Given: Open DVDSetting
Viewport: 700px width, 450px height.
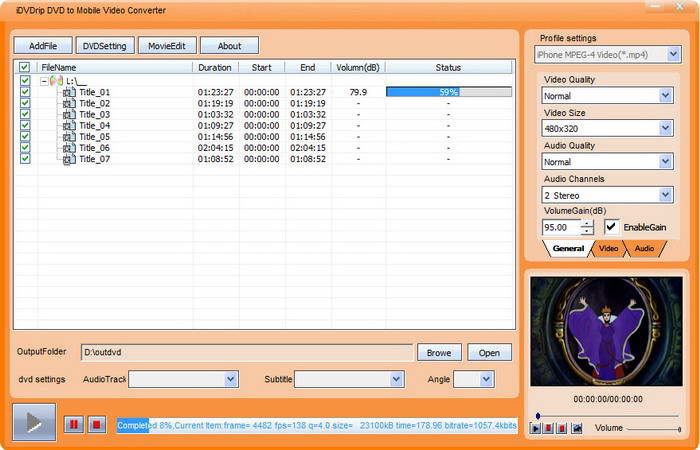Looking at the screenshot, I should [105, 46].
